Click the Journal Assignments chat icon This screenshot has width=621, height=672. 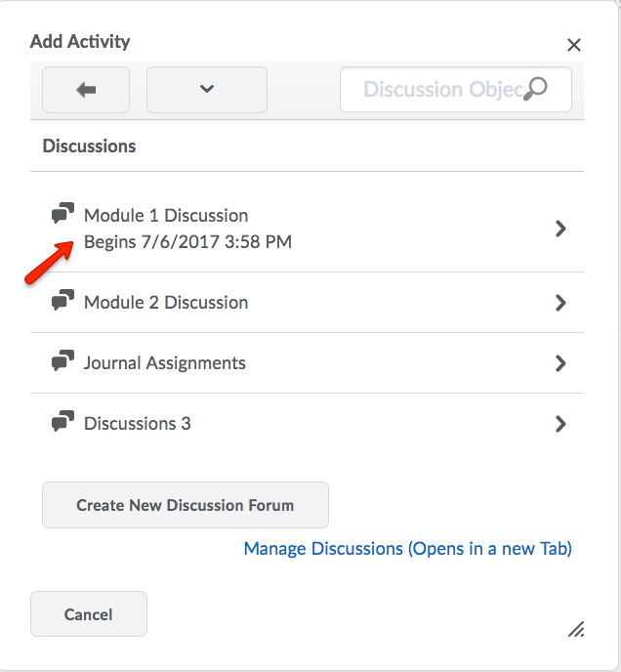point(62,362)
